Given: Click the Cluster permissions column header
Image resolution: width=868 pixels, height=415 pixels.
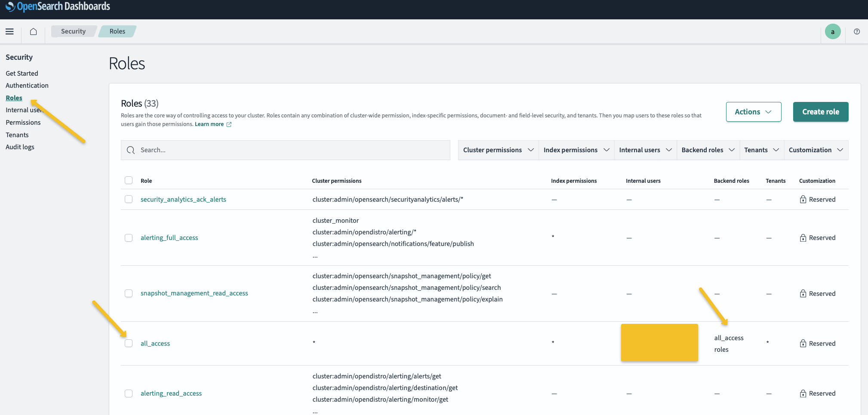Looking at the screenshot, I should tap(337, 181).
